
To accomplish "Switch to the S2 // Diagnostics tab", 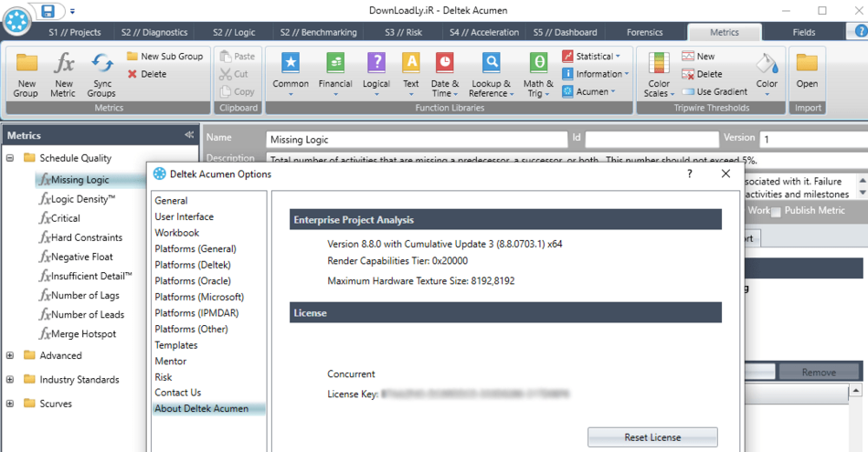I will (154, 32).
